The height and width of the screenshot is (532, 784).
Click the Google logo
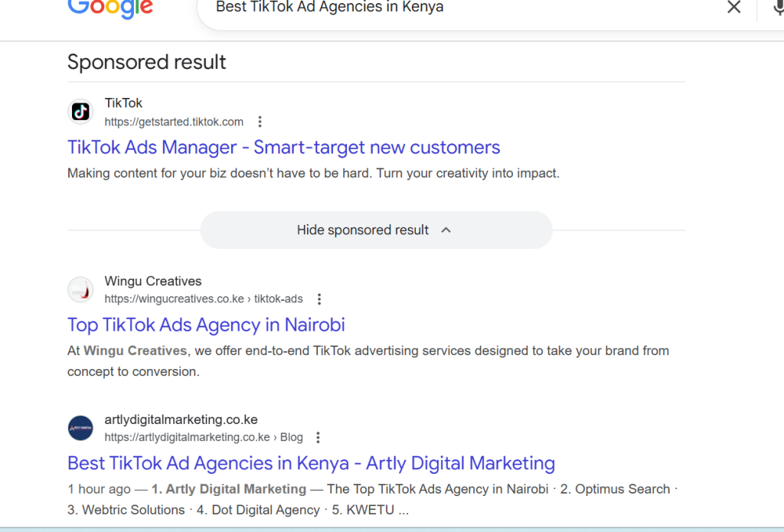pyautogui.click(x=110, y=8)
